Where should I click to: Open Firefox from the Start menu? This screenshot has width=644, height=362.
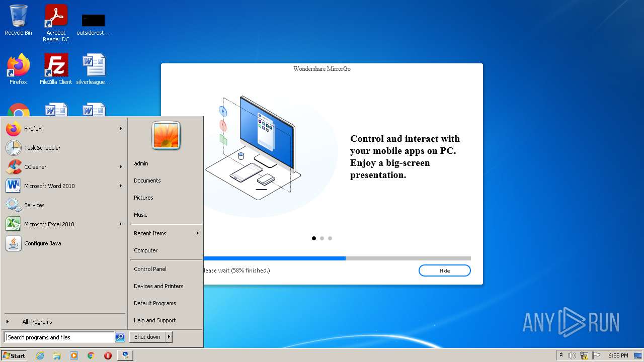(64, 129)
